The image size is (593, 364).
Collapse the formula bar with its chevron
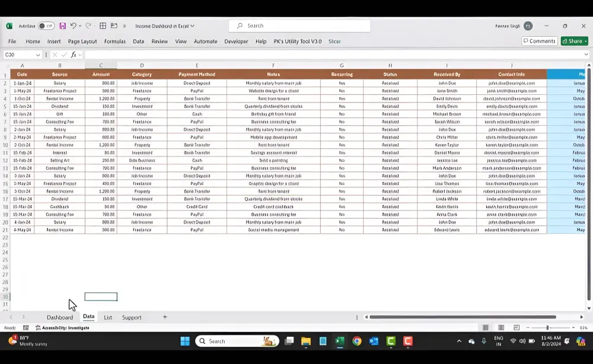coord(586,54)
